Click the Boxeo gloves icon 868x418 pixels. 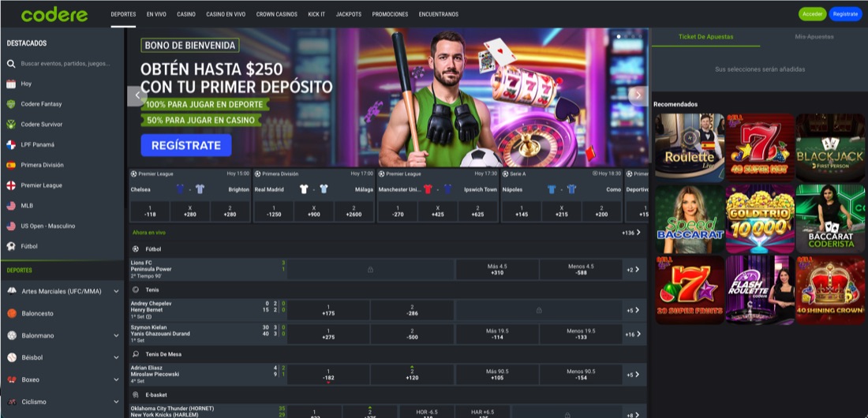click(x=12, y=380)
